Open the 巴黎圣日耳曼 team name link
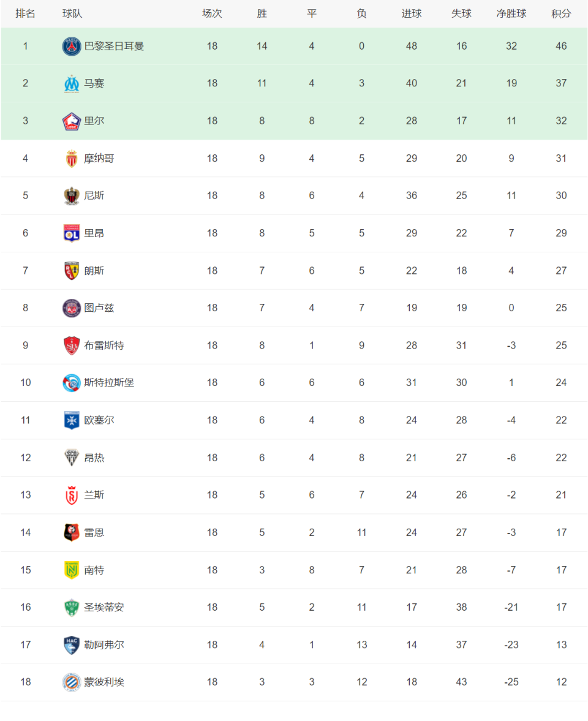Image resolution: width=588 pixels, height=721 pixels. point(114,47)
